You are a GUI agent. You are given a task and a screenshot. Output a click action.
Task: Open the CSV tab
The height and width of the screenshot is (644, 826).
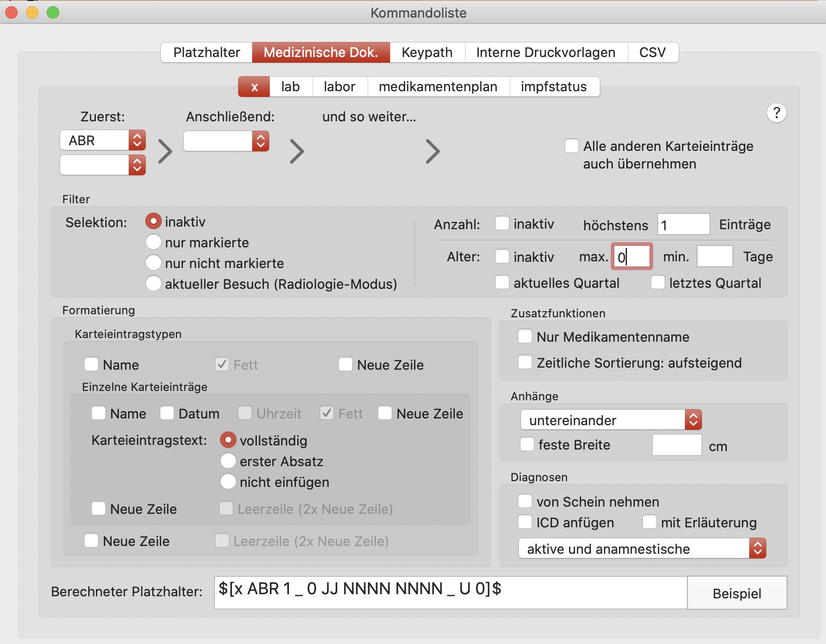pyautogui.click(x=653, y=52)
